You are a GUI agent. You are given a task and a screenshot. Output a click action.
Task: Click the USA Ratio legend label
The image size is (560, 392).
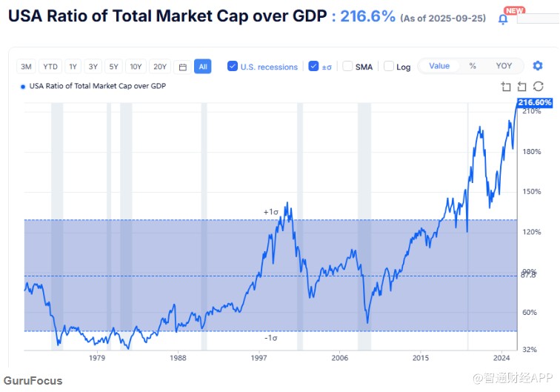pos(97,86)
